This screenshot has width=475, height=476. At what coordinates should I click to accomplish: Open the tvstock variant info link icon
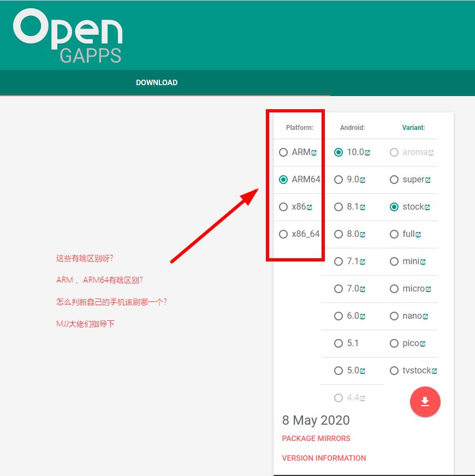pyautogui.click(x=434, y=371)
